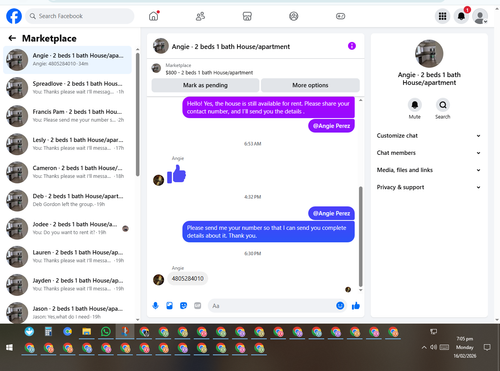Image resolution: width=500 pixels, height=371 pixels.
Task: Mute the conversation with bell icon
Action: point(415,105)
